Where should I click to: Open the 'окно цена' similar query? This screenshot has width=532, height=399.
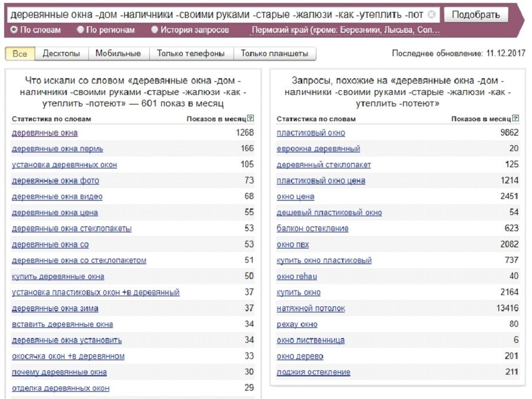coord(296,197)
